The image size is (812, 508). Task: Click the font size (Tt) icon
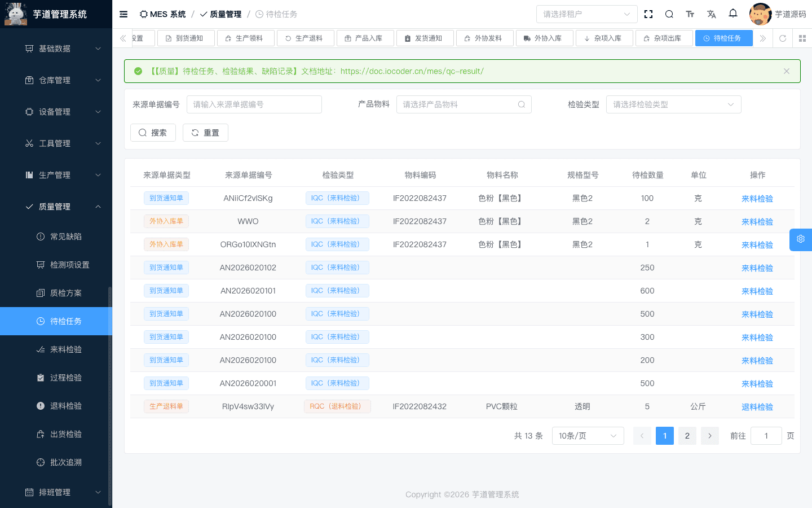pyautogui.click(x=690, y=14)
